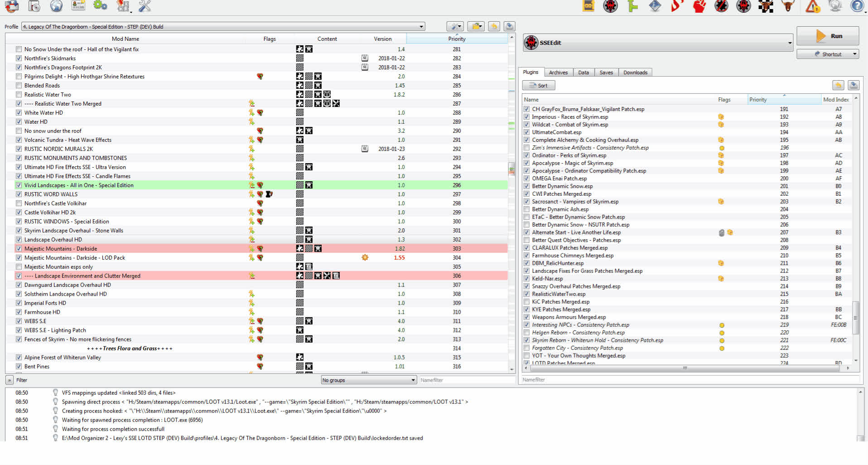The width and height of the screenshot is (868, 465).
Task: Open the folder dropdown above mod list
Action: tap(476, 26)
